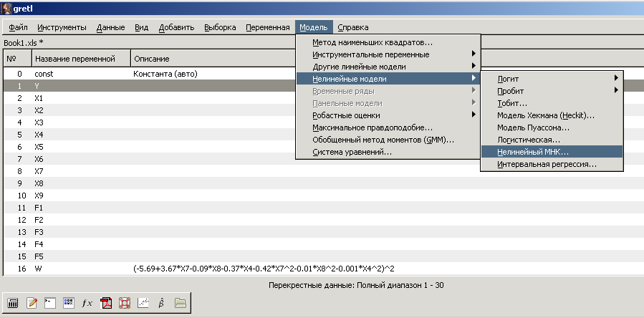Image resolution: width=644 pixels, height=318 pixels.
Task: Open the command reference lifebuoy icon
Action: [x=125, y=303]
